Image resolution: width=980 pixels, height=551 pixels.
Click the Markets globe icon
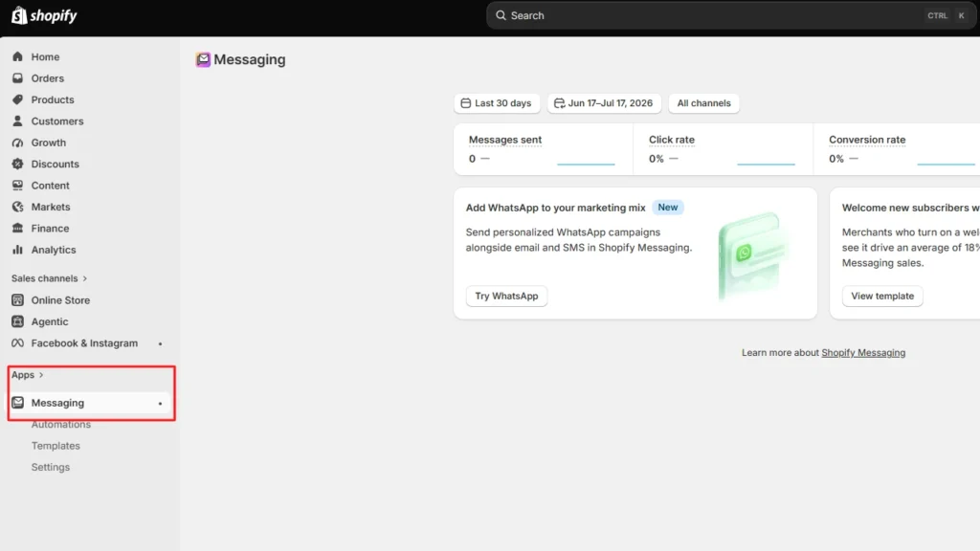(17, 207)
